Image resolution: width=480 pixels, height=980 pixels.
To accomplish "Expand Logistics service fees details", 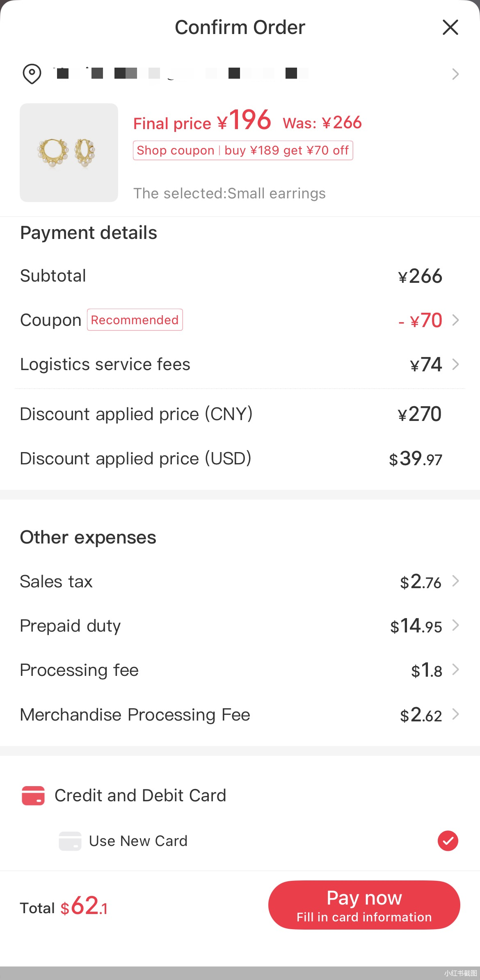I will [455, 364].
